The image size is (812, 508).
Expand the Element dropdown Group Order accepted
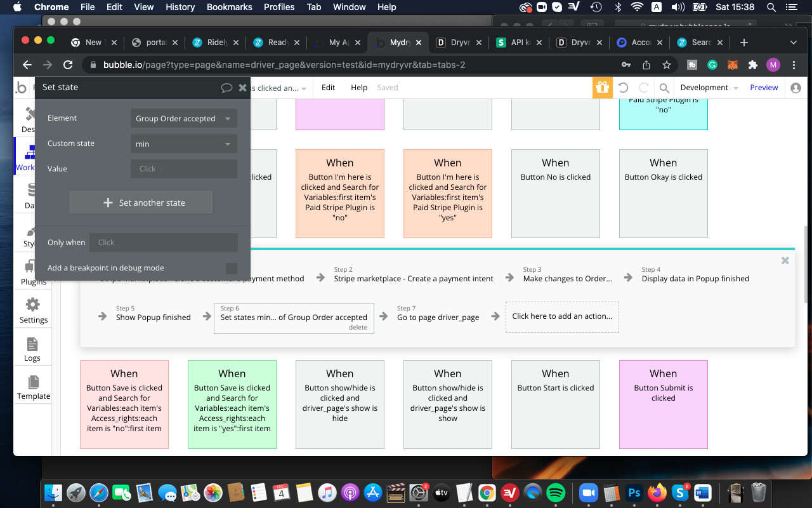pyautogui.click(x=183, y=118)
